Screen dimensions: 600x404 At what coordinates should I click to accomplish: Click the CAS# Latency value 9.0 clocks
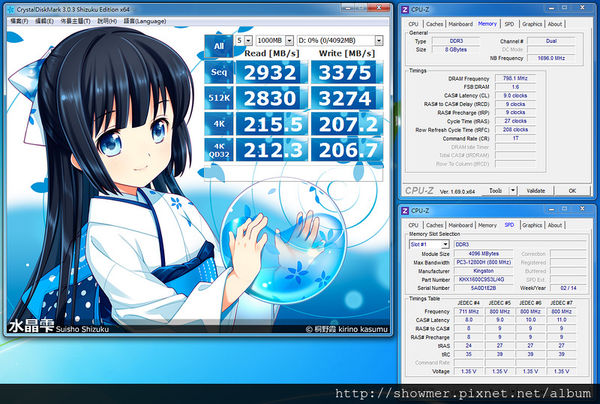[x=515, y=95]
